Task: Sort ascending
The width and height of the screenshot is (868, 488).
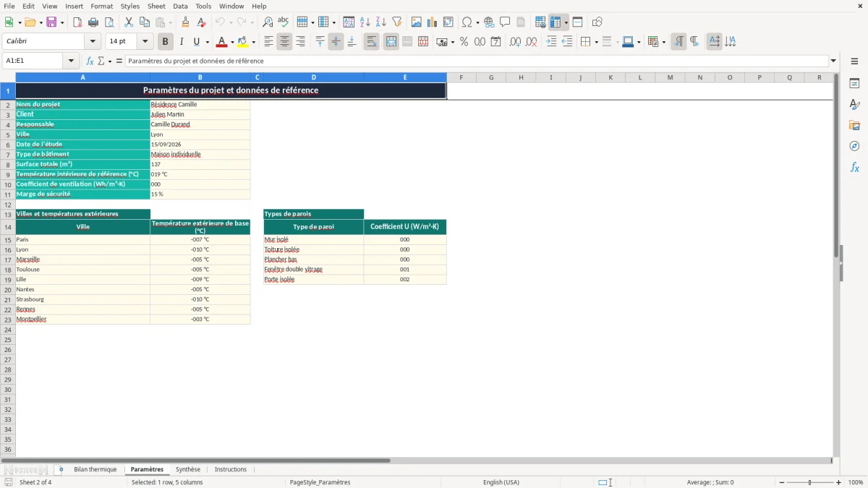Action: pos(365,22)
